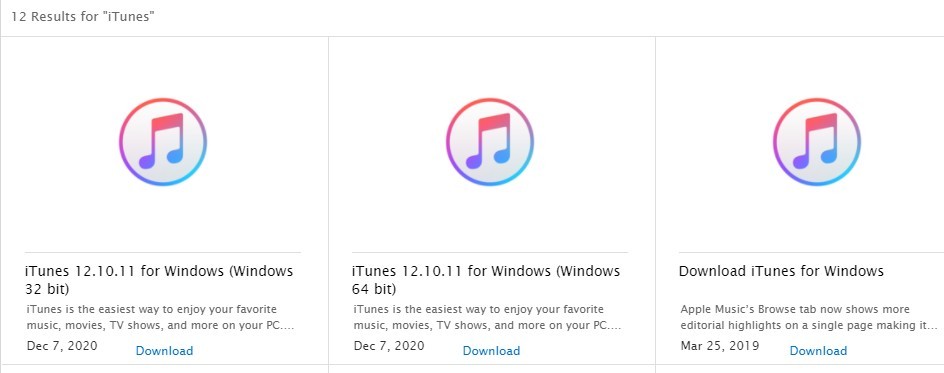Image resolution: width=944 pixels, height=373 pixels.
Task: Click the Mar 25, 2019 date
Action: click(720, 346)
